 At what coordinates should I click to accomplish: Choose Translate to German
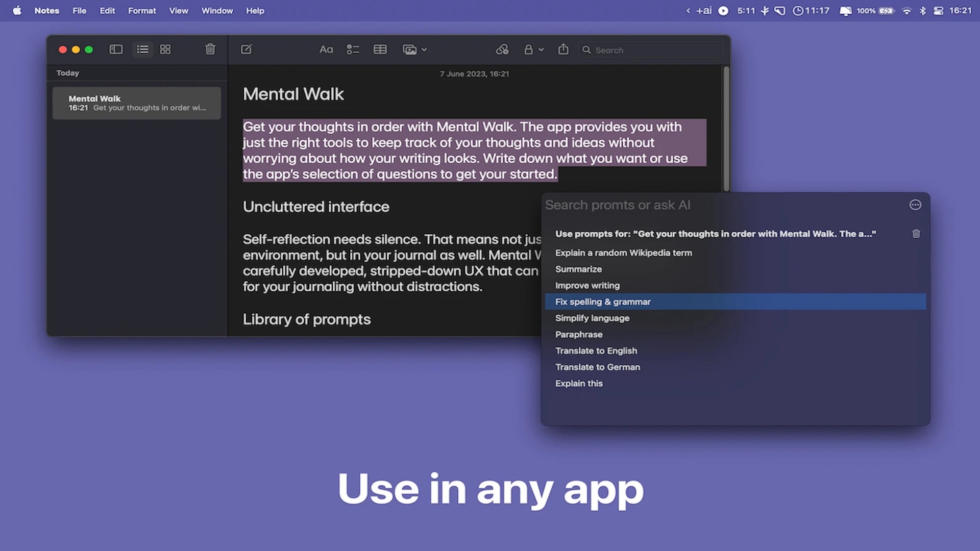(597, 367)
